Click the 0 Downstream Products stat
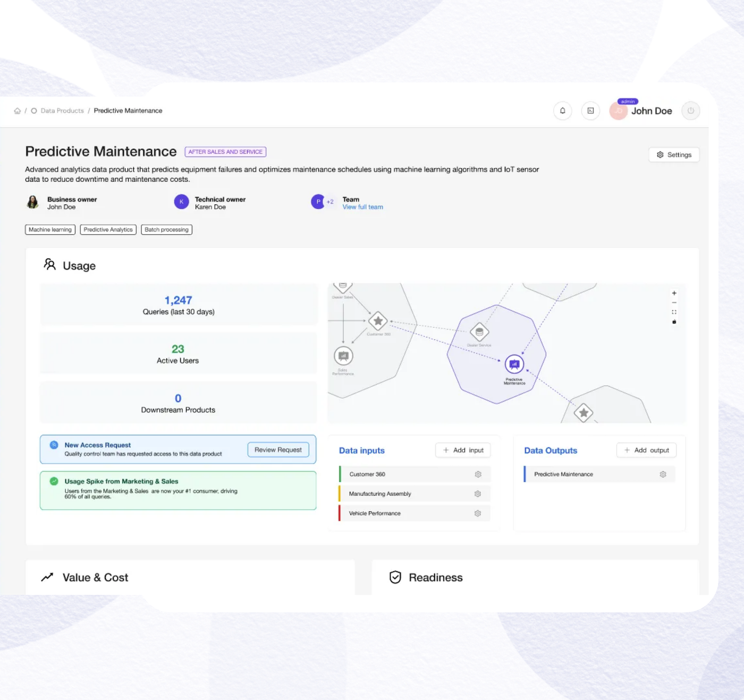Viewport: 744px width, 700px height. pos(179,403)
